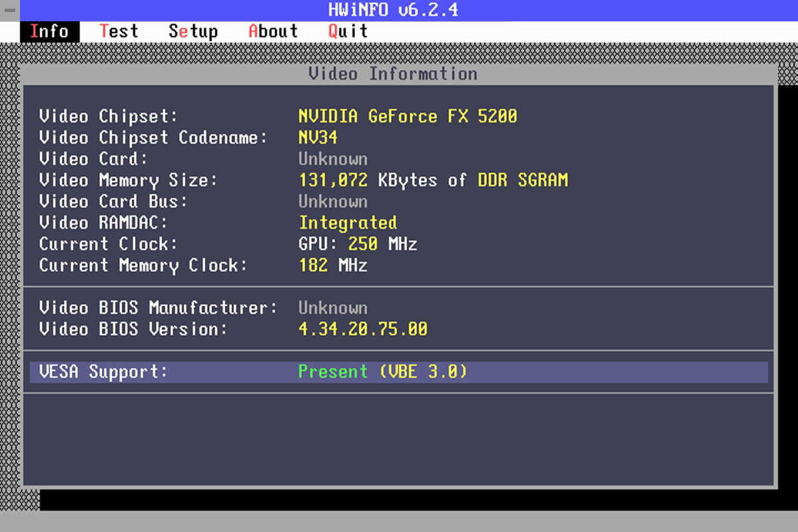Open the Info menu
This screenshot has height=532, width=798.
tap(49, 31)
